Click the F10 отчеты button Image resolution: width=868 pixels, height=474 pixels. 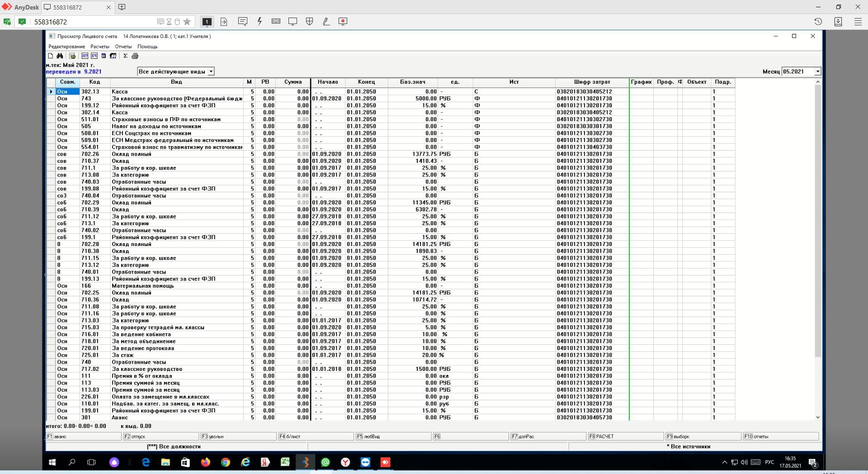781,436
